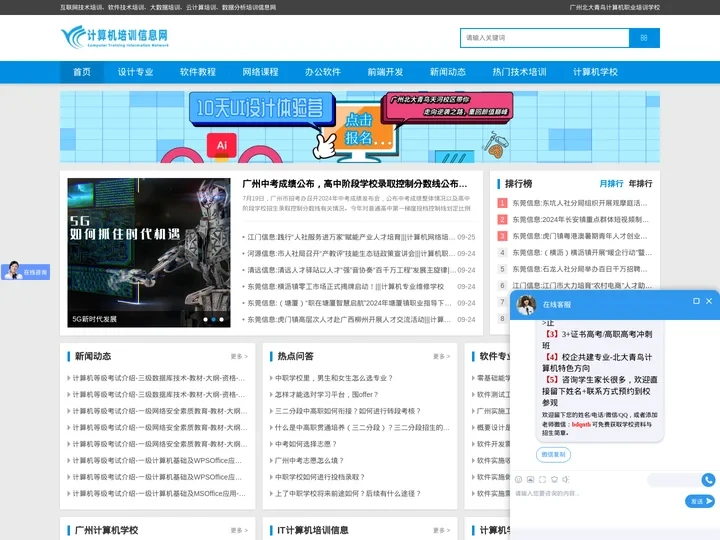Open news 东莞信息:(塘厦)"职在塘厦智慧启航"
The width and height of the screenshot is (720, 540).
(x=349, y=303)
